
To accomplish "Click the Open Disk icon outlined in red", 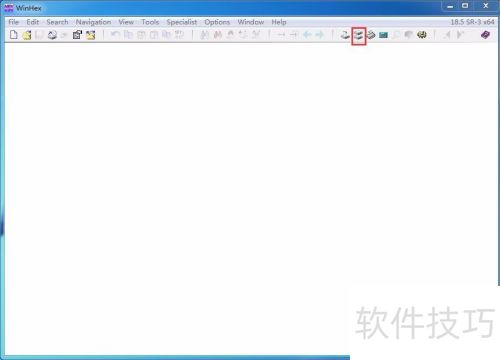I will [x=359, y=35].
